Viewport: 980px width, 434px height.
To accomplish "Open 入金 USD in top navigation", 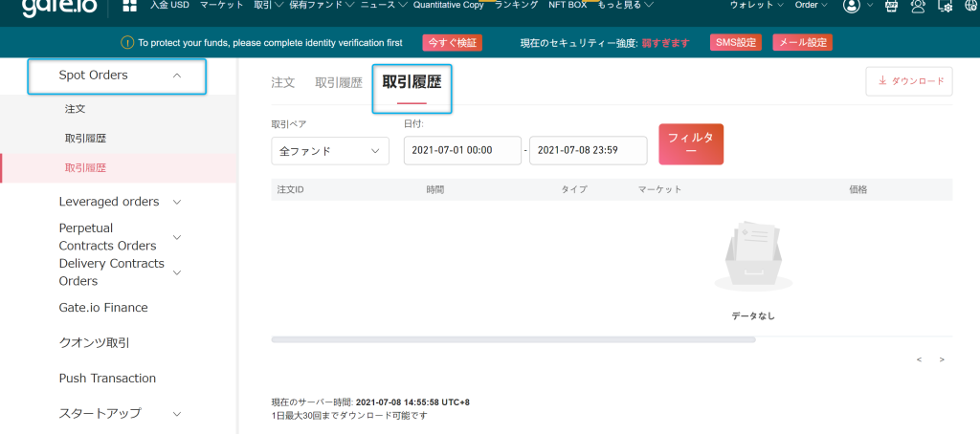I will 169,5.
